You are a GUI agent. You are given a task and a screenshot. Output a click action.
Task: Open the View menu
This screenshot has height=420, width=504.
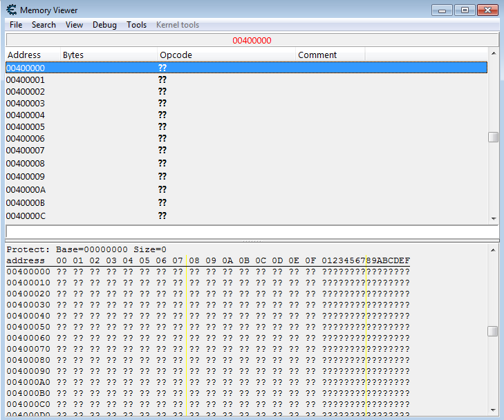tap(74, 25)
